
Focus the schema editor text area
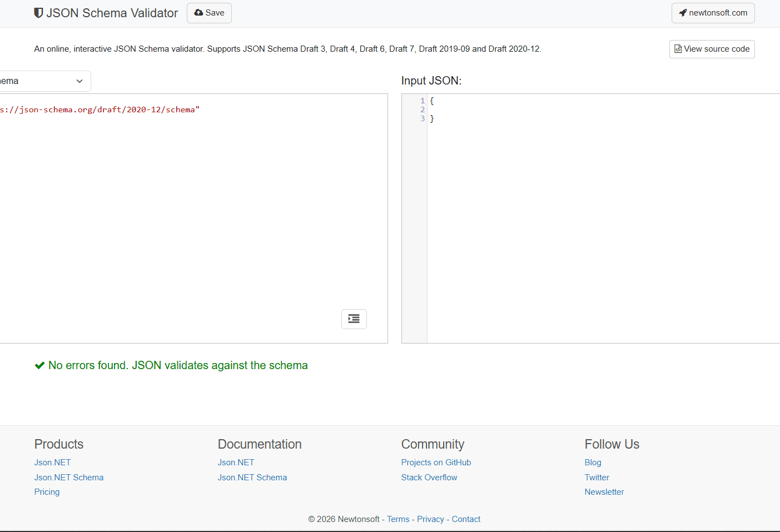click(x=193, y=218)
